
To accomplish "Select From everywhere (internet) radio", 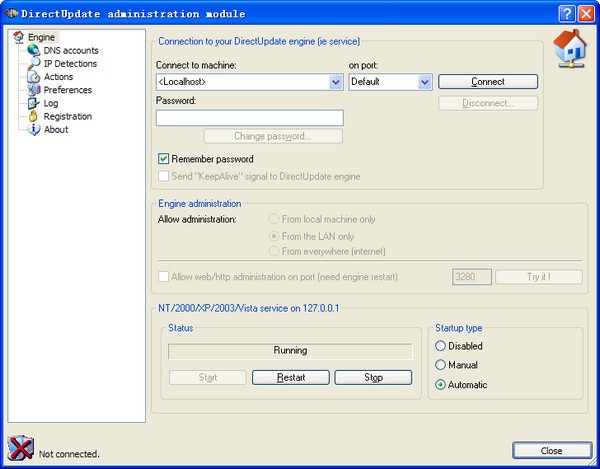I will click(274, 251).
